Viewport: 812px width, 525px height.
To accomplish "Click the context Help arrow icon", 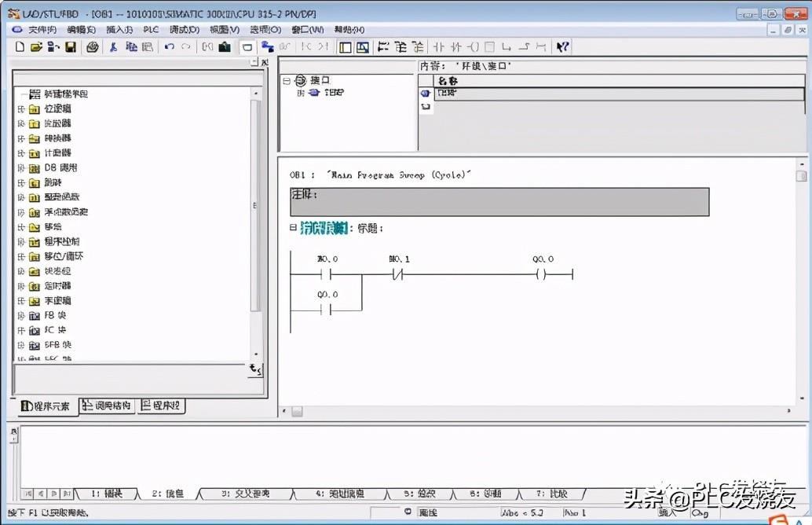I will pyautogui.click(x=562, y=47).
